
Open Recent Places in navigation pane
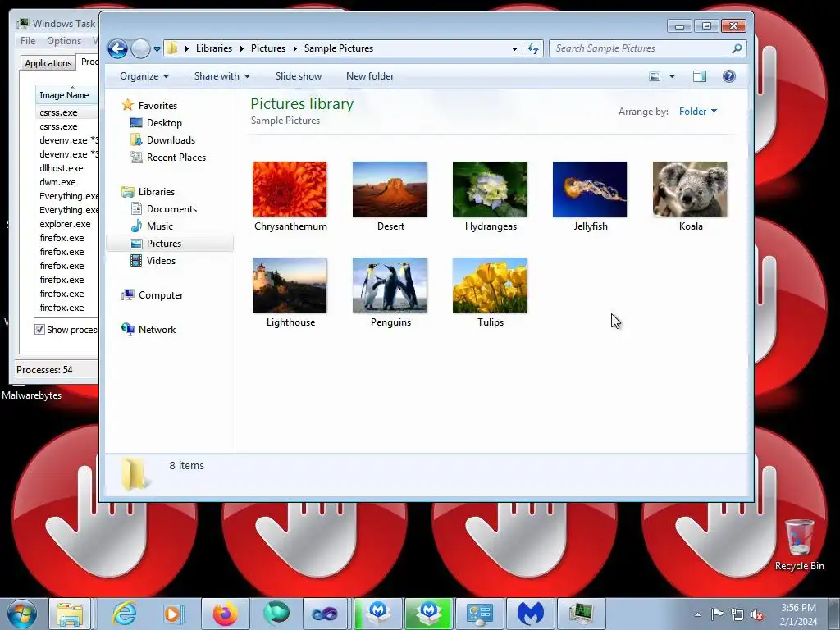coord(176,157)
